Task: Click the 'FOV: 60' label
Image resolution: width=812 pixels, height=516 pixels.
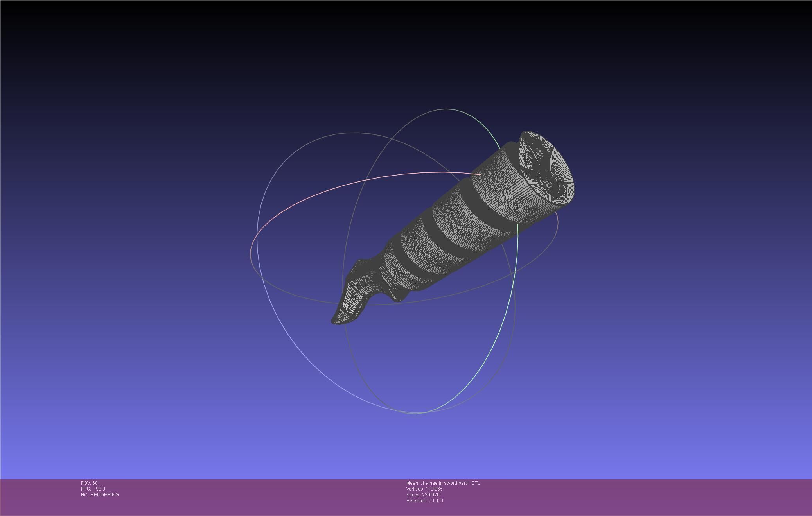Action: (89, 483)
